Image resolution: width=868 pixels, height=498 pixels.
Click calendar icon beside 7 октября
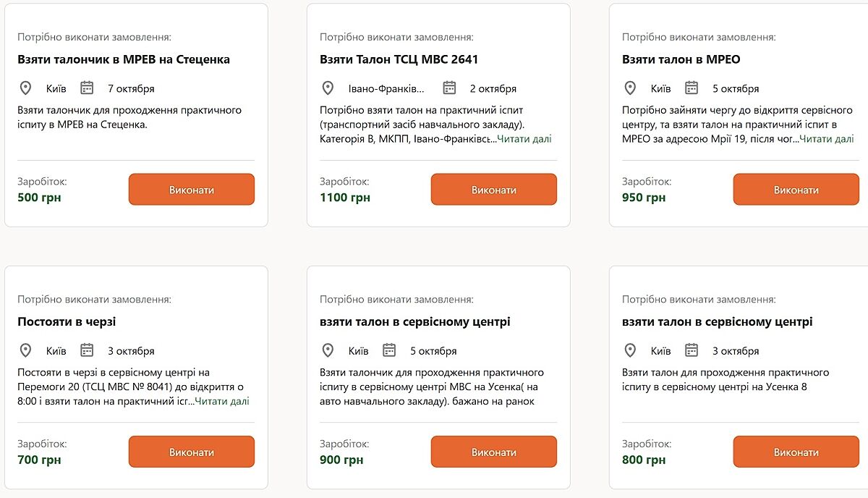tap(87, 88)
